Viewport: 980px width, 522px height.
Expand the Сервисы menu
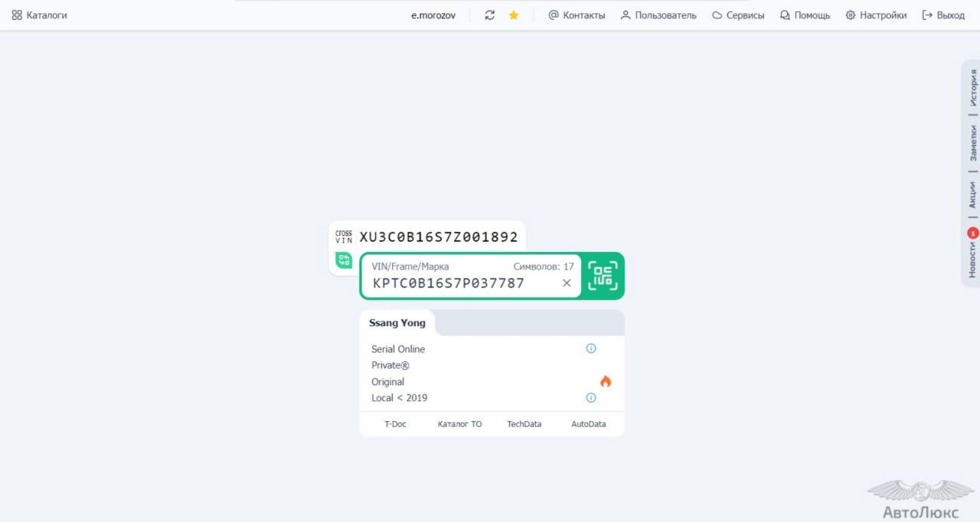738,15
